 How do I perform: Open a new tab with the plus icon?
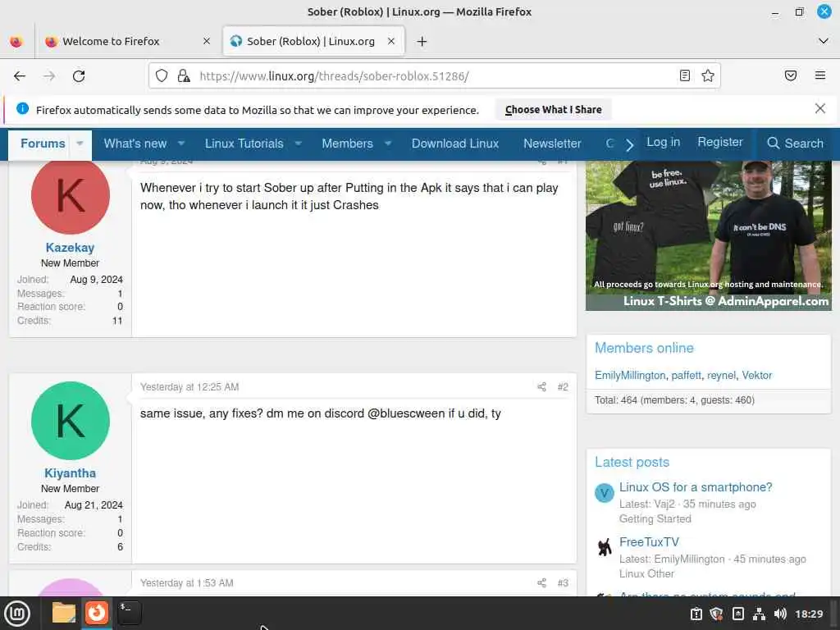(x=422, y=41)
